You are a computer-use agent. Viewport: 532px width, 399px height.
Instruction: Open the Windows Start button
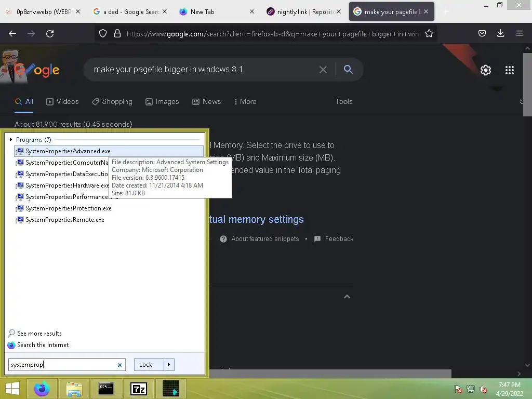point(12,389)
